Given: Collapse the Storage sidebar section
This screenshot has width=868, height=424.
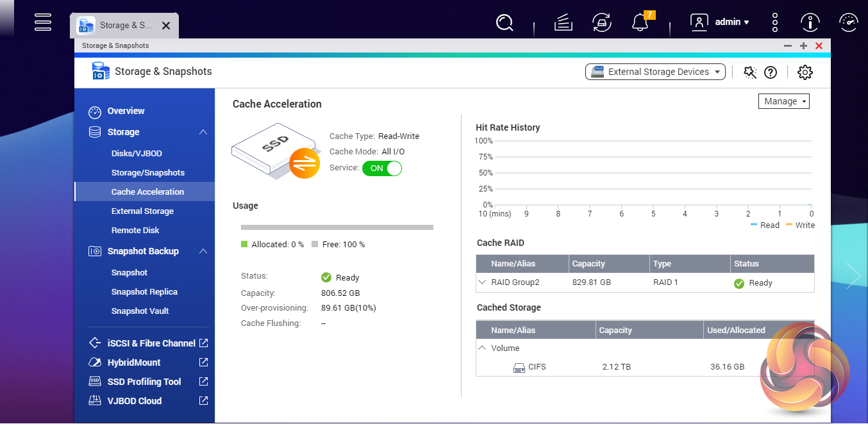Looking at the screenshot, I should [x=203, y=132].
